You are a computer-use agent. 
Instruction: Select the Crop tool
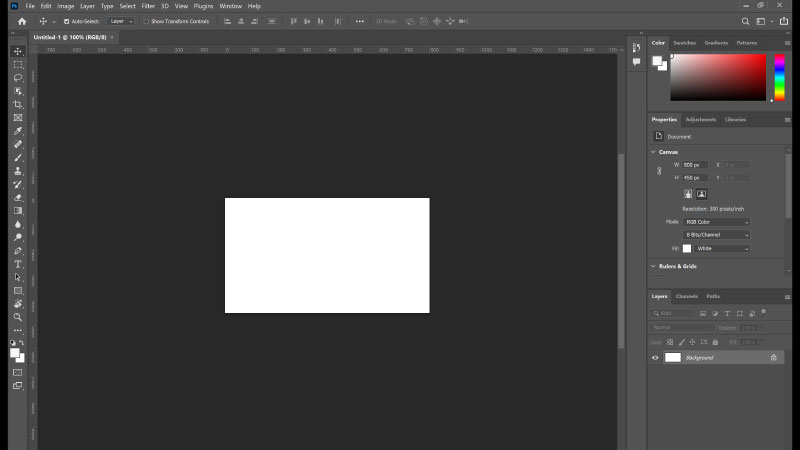click(x=18, y=104)
